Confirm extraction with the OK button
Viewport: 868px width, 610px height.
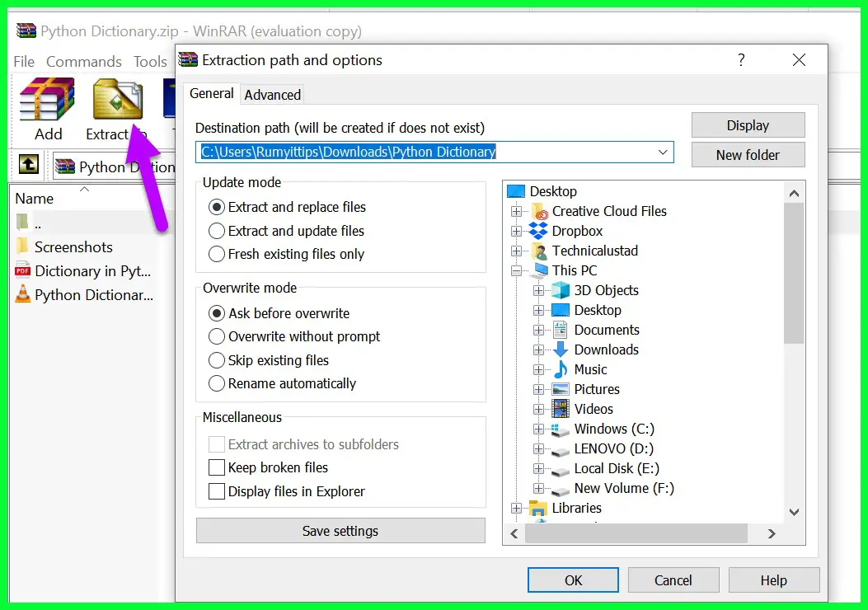(573, 580)
